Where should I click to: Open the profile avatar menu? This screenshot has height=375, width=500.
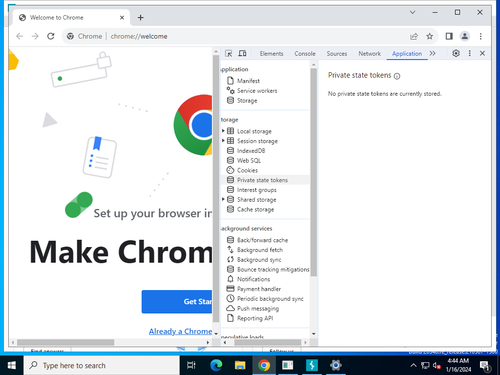[465, 36]
